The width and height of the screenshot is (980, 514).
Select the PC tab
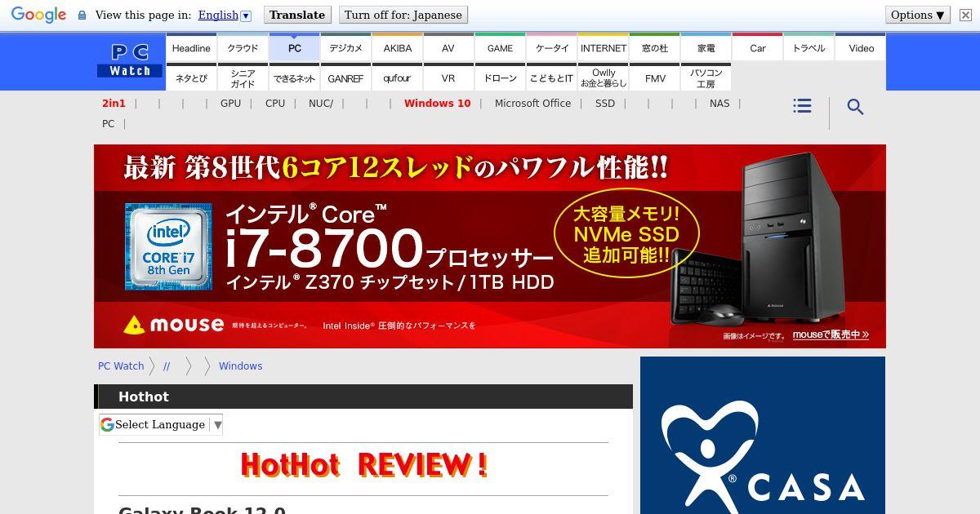tap(294, 47)
